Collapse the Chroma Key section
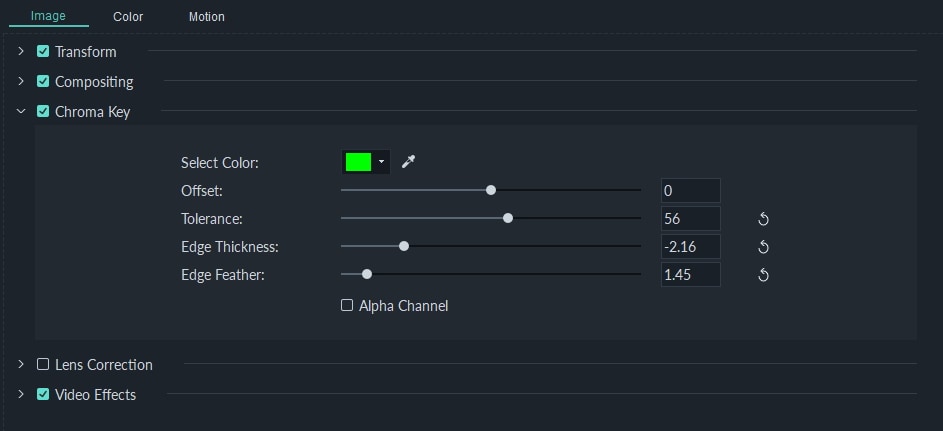The width and height of the screenshot is (943, 431). (x=21, y=112)
